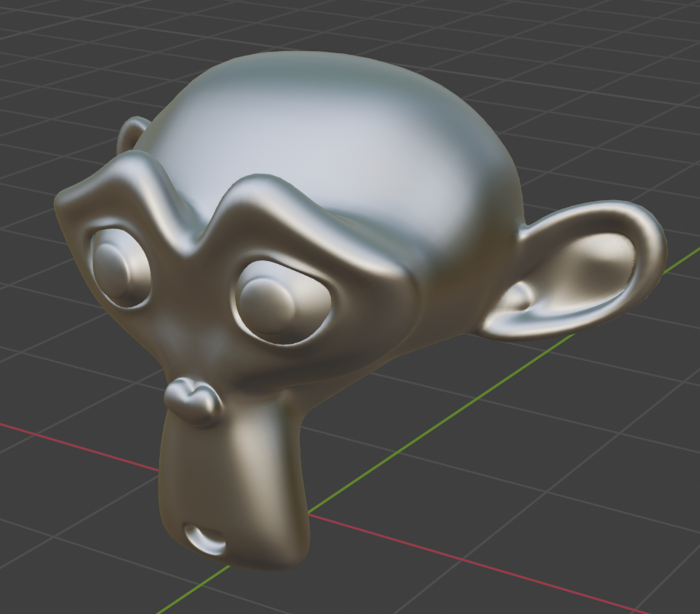700x614 pixels.
Task: Click the mouth corner indentation on the muzzle
Action: (206, 540)
